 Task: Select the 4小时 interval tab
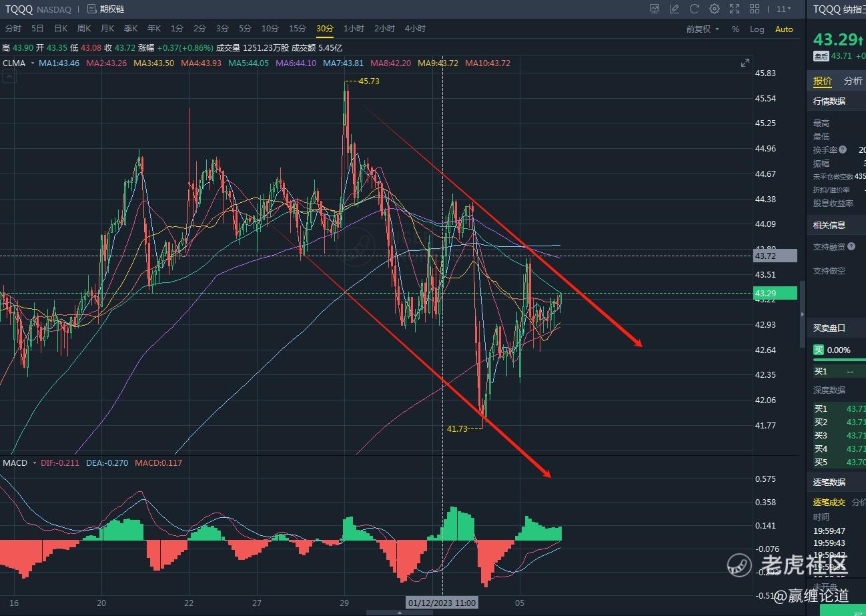point(415,29)
